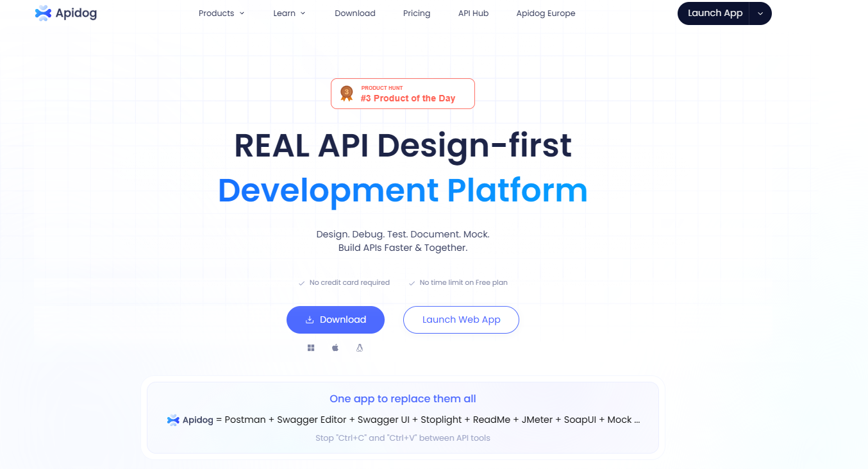Viewport: 868px width, 469px height.
Task: Go to the Download nav link
Action: [355, 13]
